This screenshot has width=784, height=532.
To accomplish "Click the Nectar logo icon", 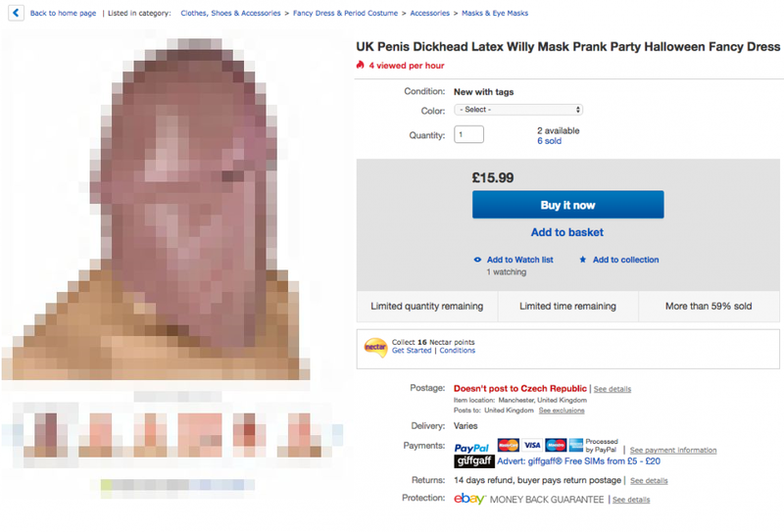I will (374, 346).
